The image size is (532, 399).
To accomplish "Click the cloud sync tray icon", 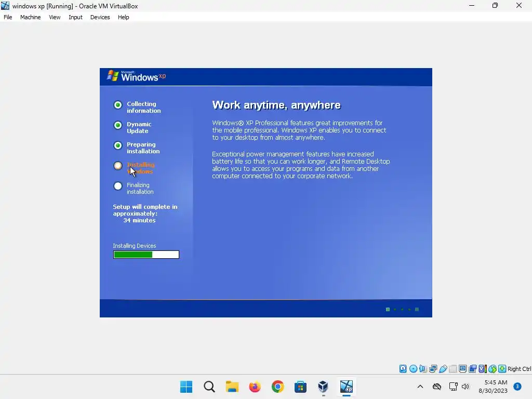I will 437,387.
